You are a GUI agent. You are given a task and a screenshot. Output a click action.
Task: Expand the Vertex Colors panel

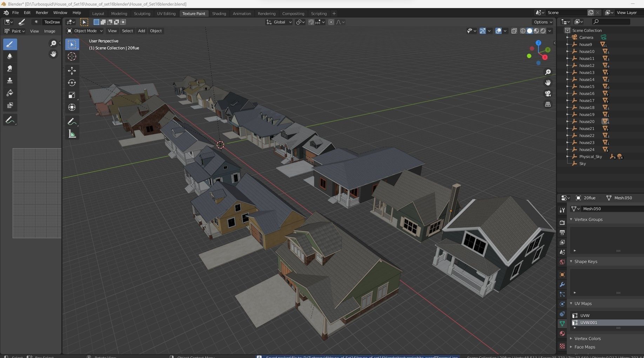point(571,338)
